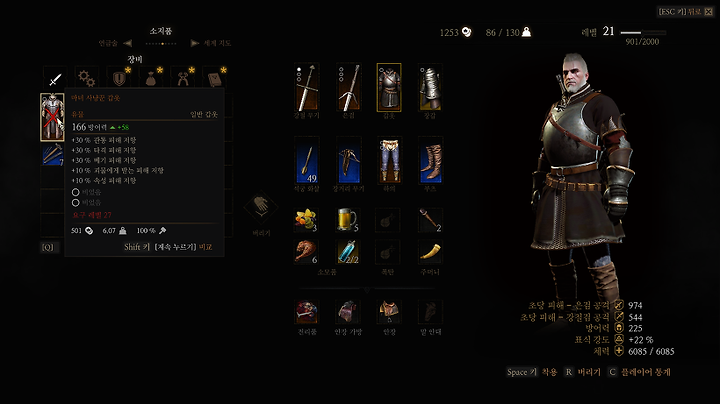This screenshot has height=404, width=720.
Task: Click the beer mug consumable slot
Action: 349,220
